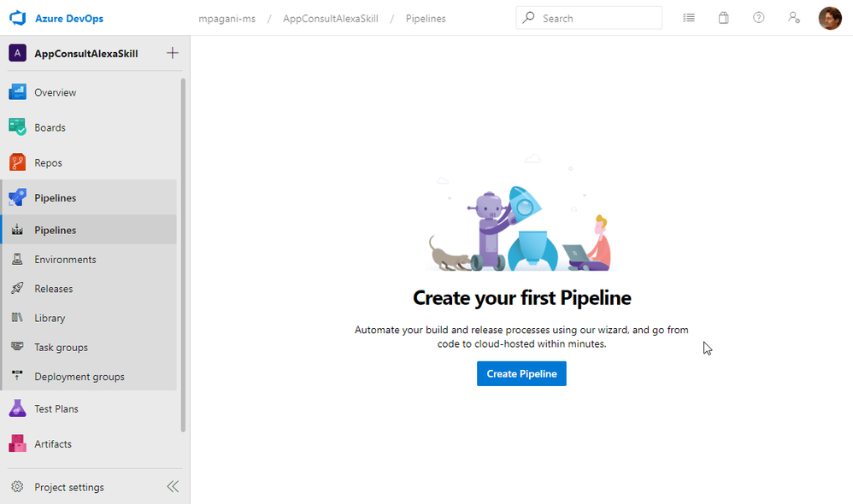The height and width of the screenshot is (504, 853).
Task: Click the Azure DevOps logo icon
Action: click(x=17, y=18)
